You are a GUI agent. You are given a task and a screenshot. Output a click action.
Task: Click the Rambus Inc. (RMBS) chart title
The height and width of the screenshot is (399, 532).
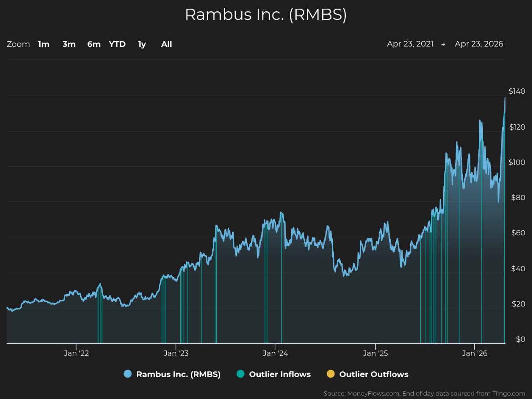point(266,15)
